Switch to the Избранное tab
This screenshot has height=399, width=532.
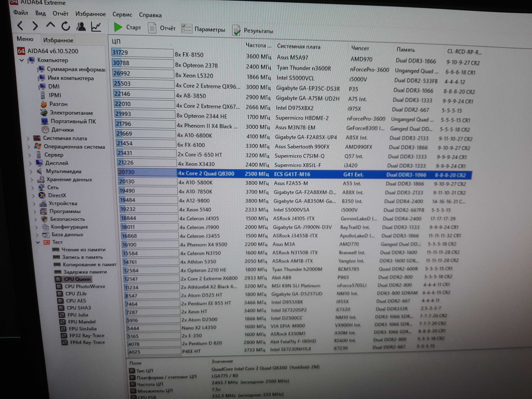pos(58,40)
